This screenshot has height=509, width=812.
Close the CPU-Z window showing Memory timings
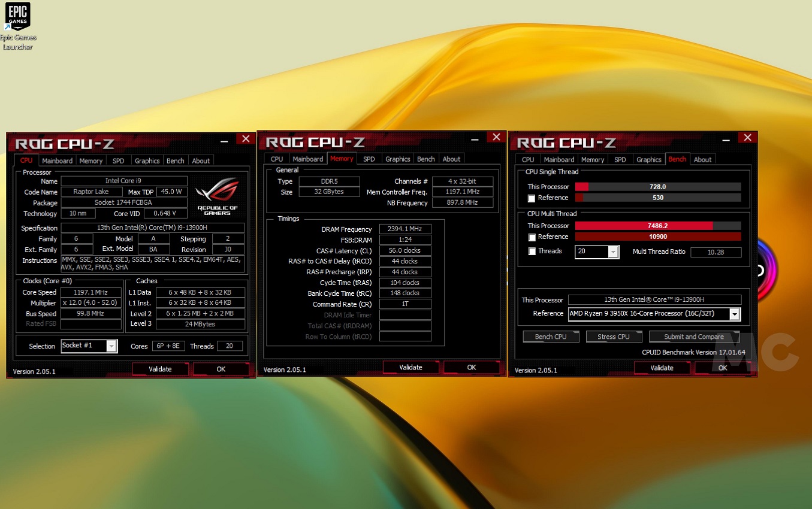coord(496,138)
